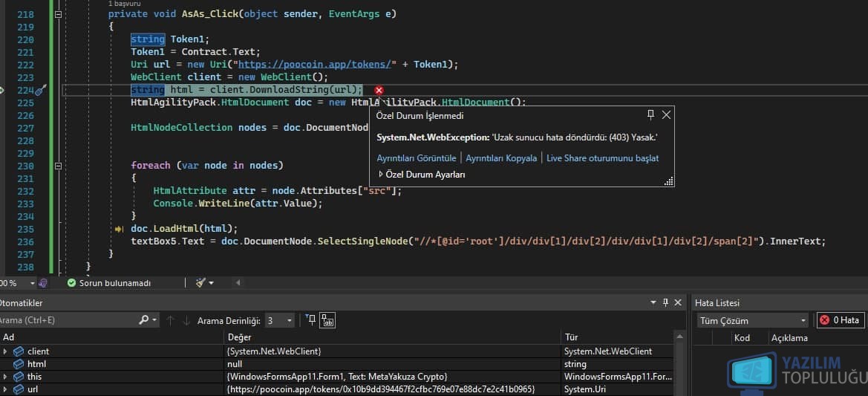
Task: Run the code cleanup broom icon
Action: [200, 283]
